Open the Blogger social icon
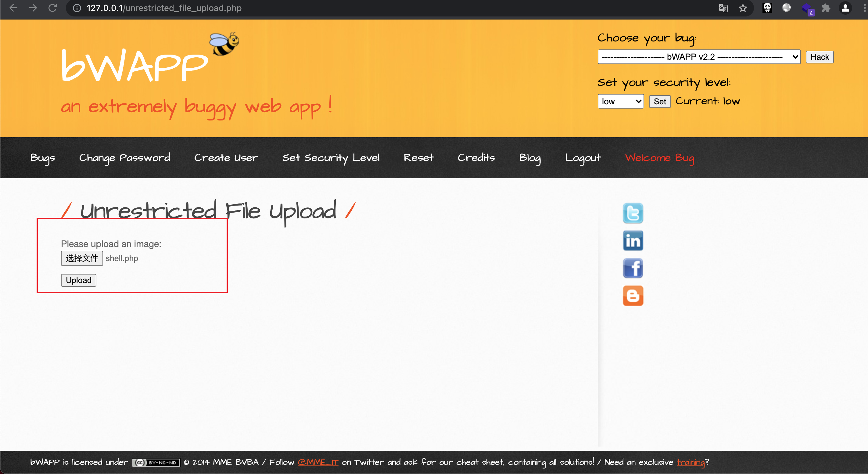Viewport: 868px width, 474px height. [633, 296]
